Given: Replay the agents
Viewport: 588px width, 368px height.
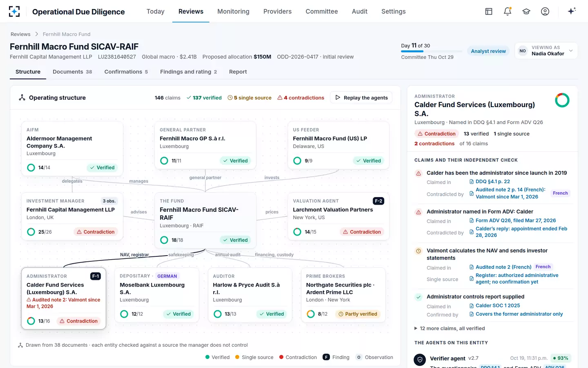Looking at the screenshot, I should 361,98.
